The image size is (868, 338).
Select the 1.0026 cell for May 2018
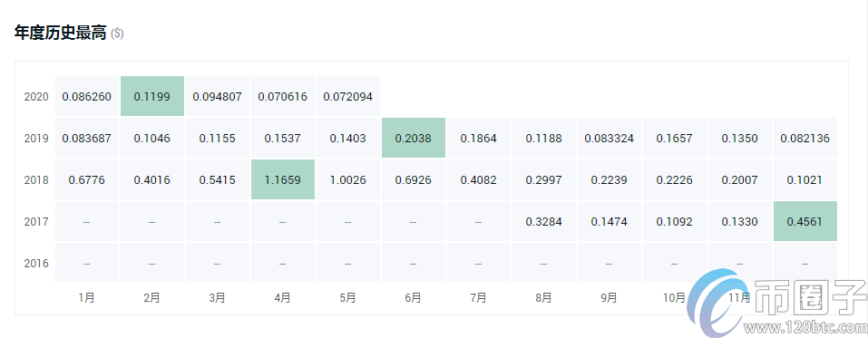347,179
